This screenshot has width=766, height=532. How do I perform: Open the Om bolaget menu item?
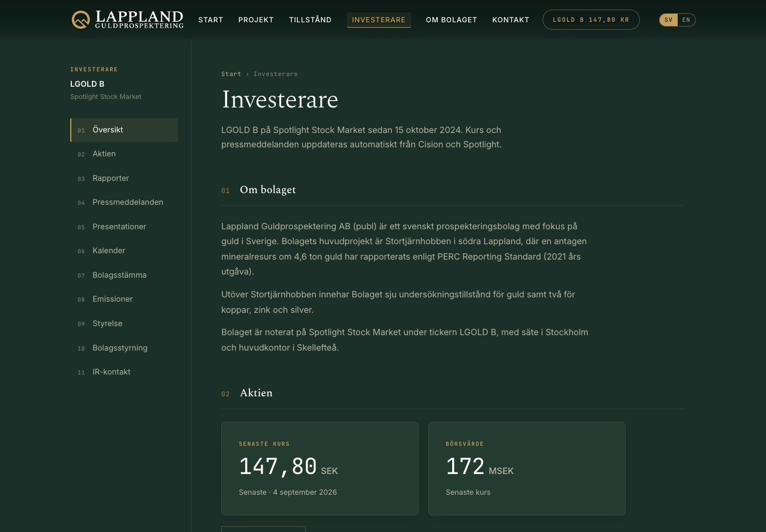click(452, 20)
